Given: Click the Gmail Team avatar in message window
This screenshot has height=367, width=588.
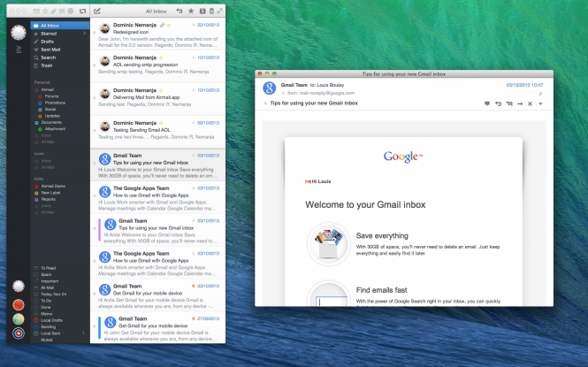Looking at the screenshot, I should pyautogui.click(x=270, y=88).
